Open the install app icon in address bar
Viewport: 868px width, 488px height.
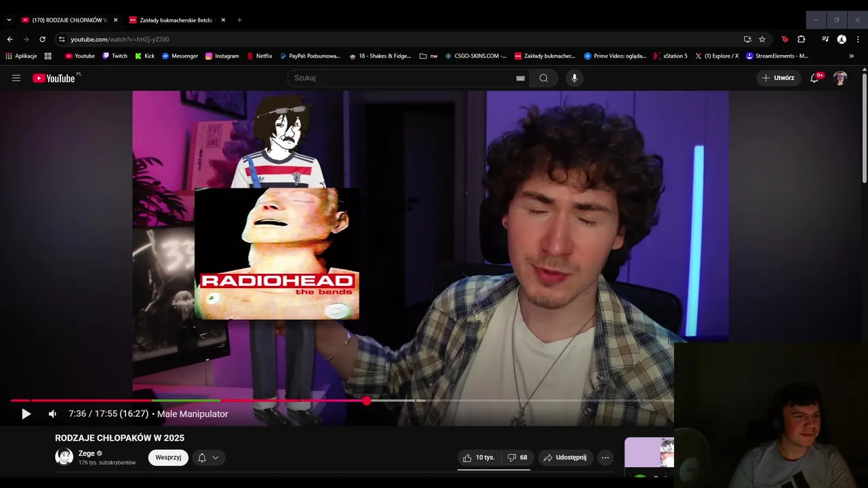(747, 39)
